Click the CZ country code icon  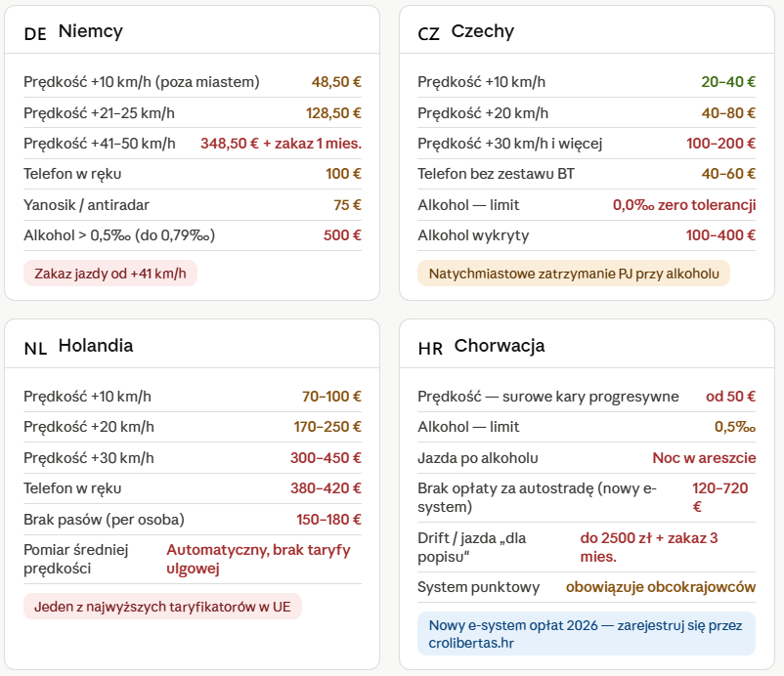tap(428, 34)
